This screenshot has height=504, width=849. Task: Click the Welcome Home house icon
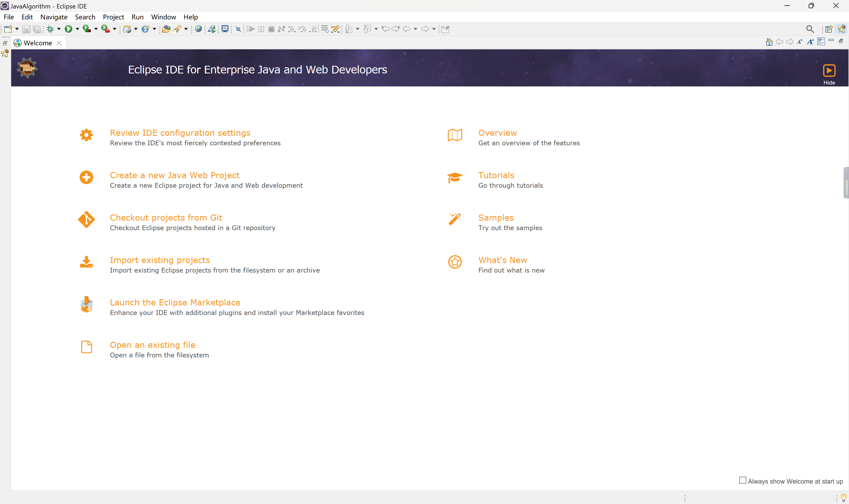769,42
